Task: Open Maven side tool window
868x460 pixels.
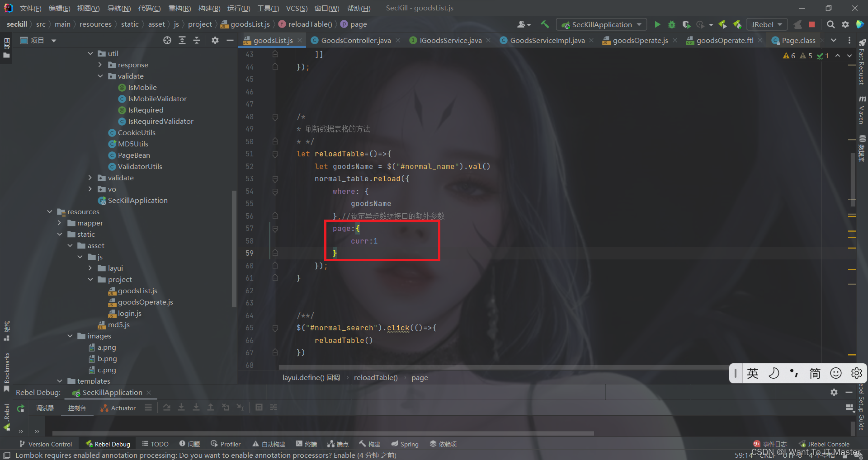Action: coord(862,109)
